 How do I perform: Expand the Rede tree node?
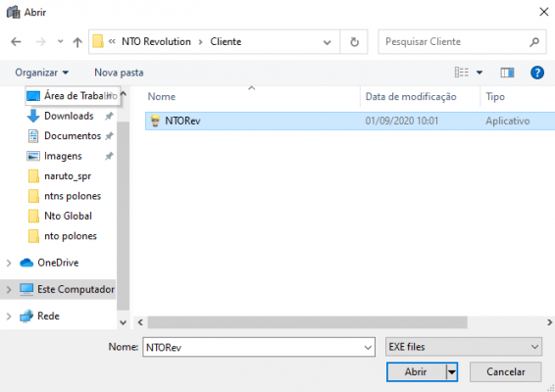(9, 316)
